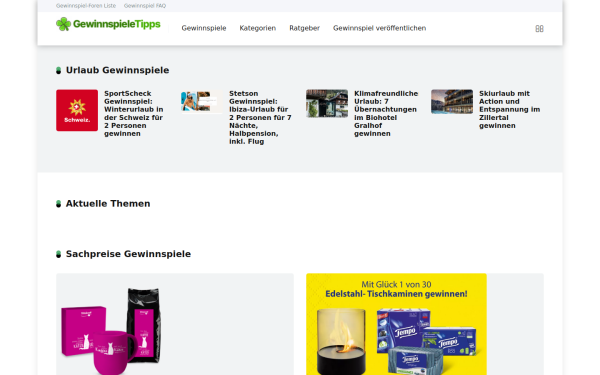Open the grid menu icon in header
Image resolution: width=600 pixels, height=375 pixels.
[539, 29]
